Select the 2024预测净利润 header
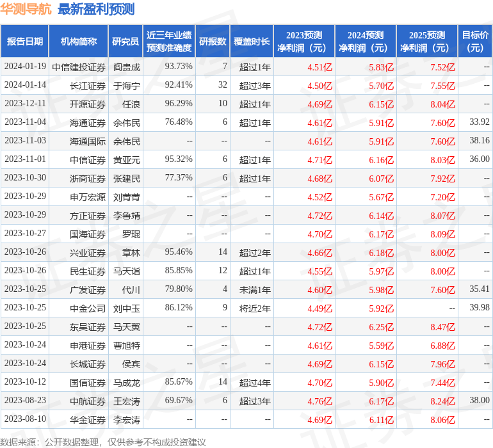This screenshot has width=493, height=448. click(x=366, y=41)
